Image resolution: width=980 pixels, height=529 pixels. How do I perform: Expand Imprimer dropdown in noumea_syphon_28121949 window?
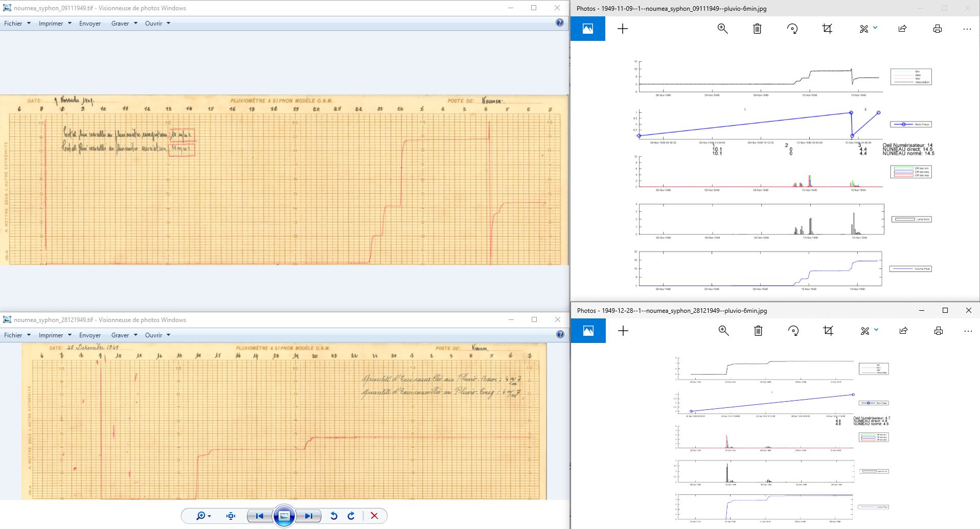[x=55, y=335]
